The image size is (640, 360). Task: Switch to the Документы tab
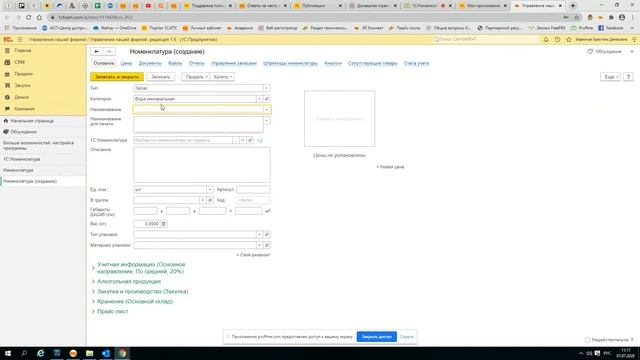pos(150,63)
